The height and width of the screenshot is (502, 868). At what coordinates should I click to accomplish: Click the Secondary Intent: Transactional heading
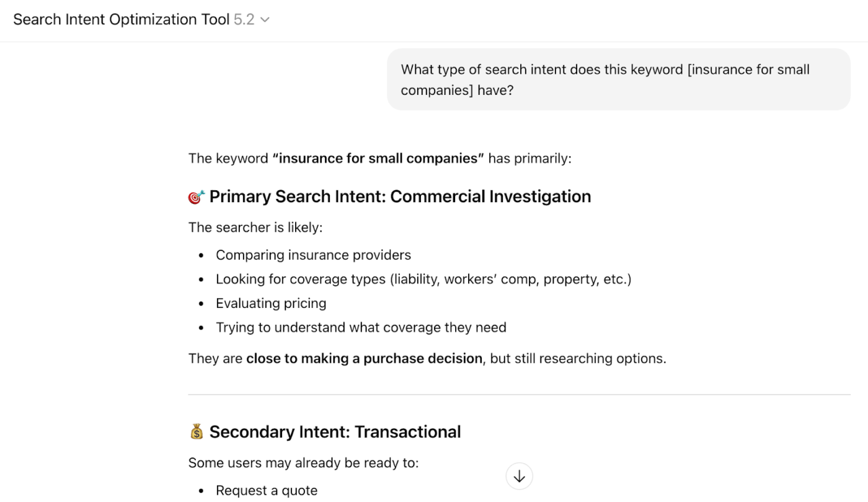coord(335,431)
